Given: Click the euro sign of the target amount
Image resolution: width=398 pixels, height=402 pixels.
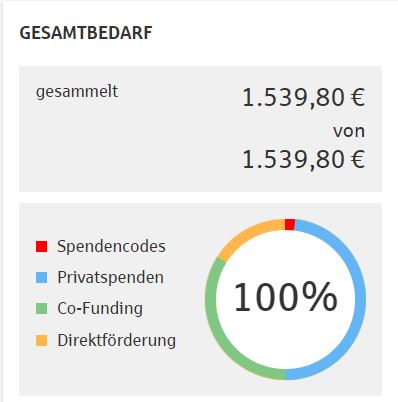Looking at the screenshot, I should point(358,159).
